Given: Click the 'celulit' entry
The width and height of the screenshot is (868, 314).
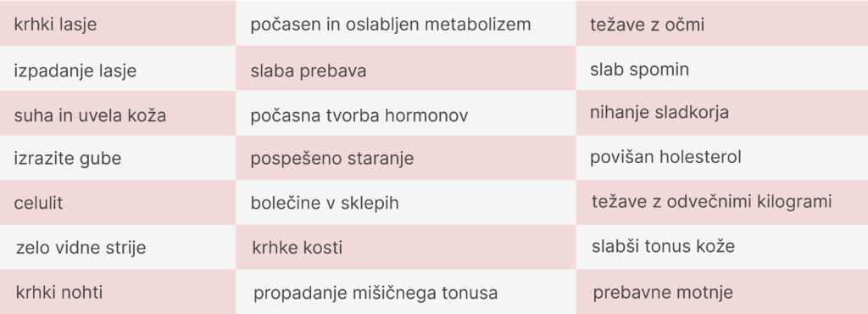Looking at the screenshot, I should (117, 203).
